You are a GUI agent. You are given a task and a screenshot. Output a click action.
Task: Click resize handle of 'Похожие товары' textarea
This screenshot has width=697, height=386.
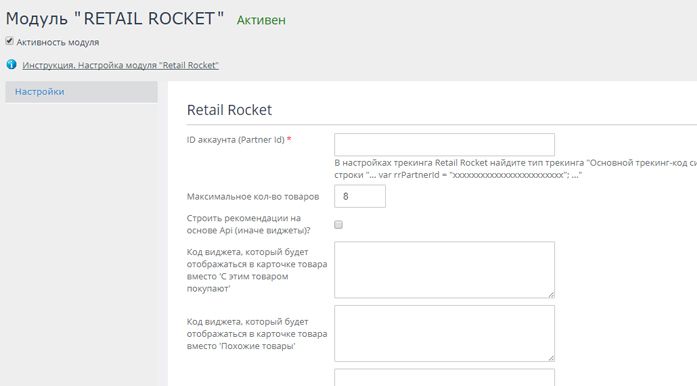click(551, 358)
